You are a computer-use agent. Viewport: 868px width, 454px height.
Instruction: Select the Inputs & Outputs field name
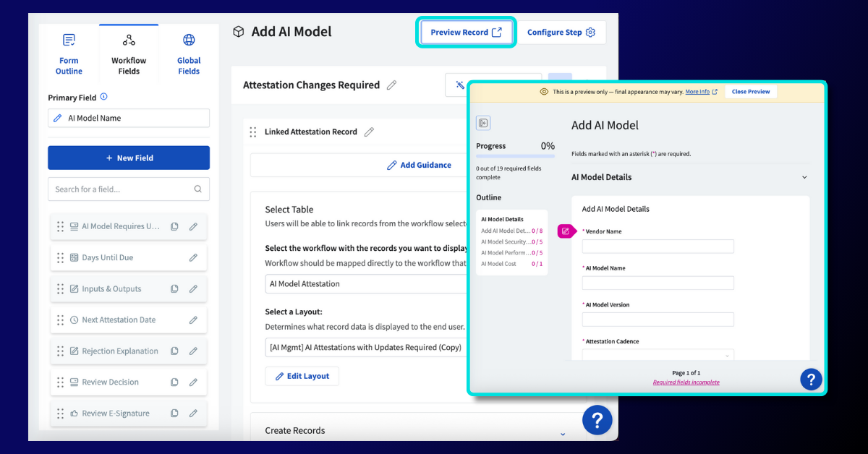tap(111, 288)
